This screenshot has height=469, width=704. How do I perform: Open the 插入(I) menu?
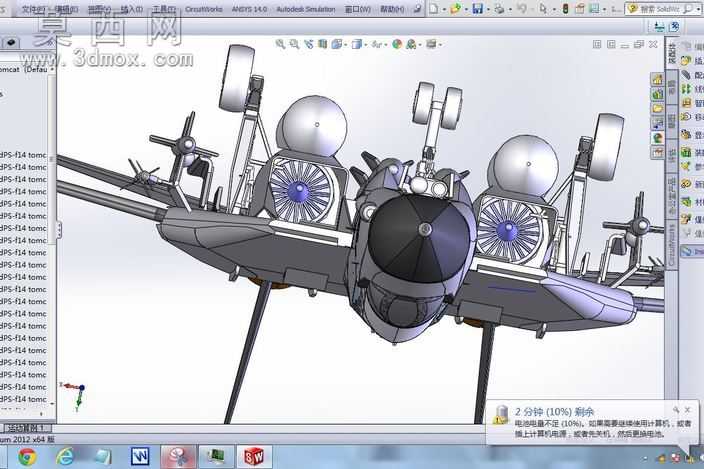pyautogui.click(x=132, y=9)
